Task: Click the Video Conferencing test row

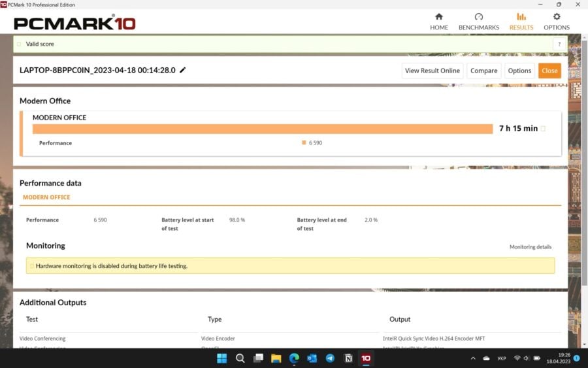Action: [42, 339]
